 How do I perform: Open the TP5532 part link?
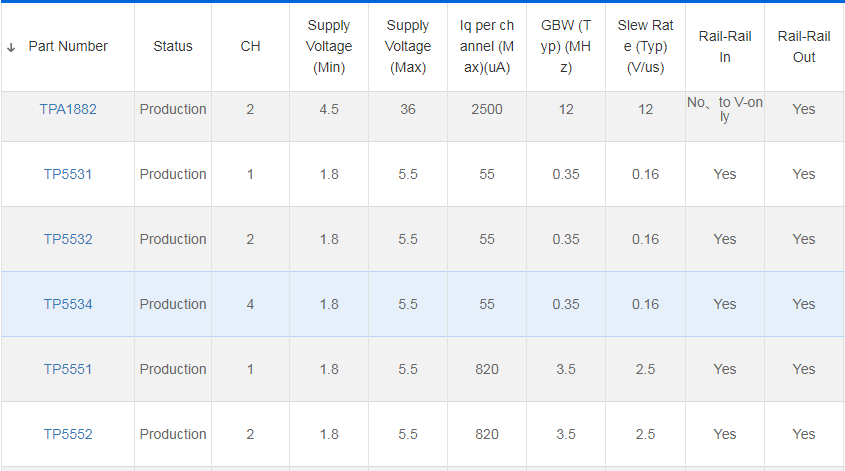pyautogui.click(x=68, y=239)
